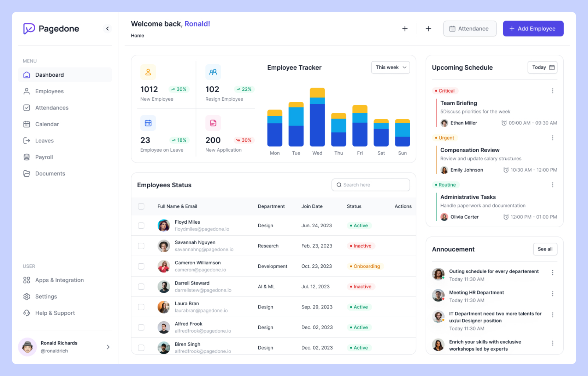
Task: Check the Floyd Miles row checkbox
Action: pos(141,225)
